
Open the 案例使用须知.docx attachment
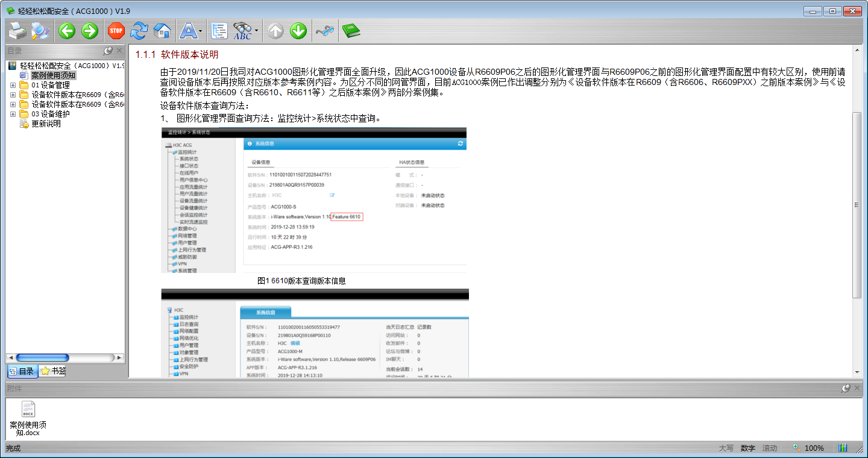(28, 418)
